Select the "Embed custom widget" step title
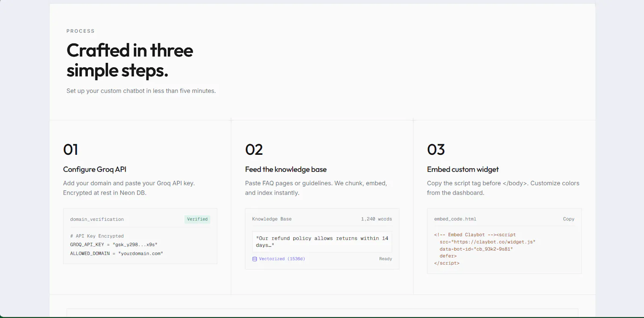 point(463,170)
